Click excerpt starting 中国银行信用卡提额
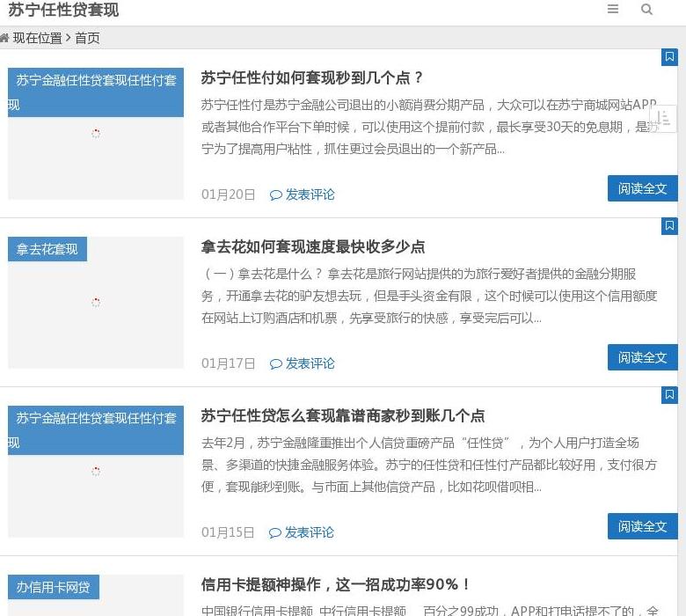686x616 pixels. tap(429, 610)
